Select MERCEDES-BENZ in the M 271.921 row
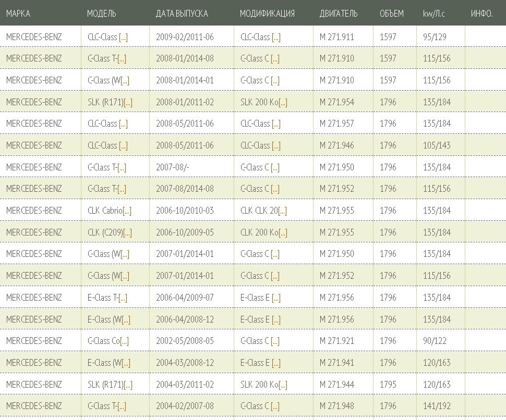Viewport: 506px width, 420px height. [x=34, y=341]
